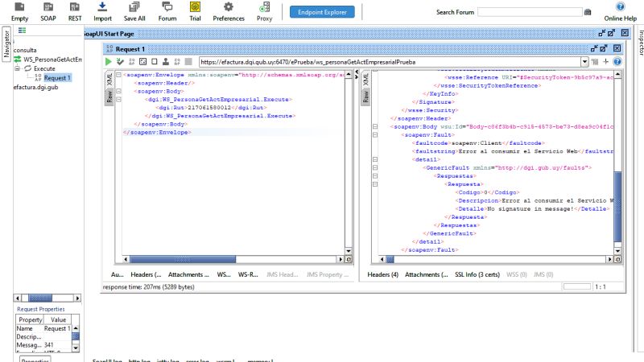Open request help question-mark icon
Image resolution: width=644 pixels, height=362 pixels.
617,62
